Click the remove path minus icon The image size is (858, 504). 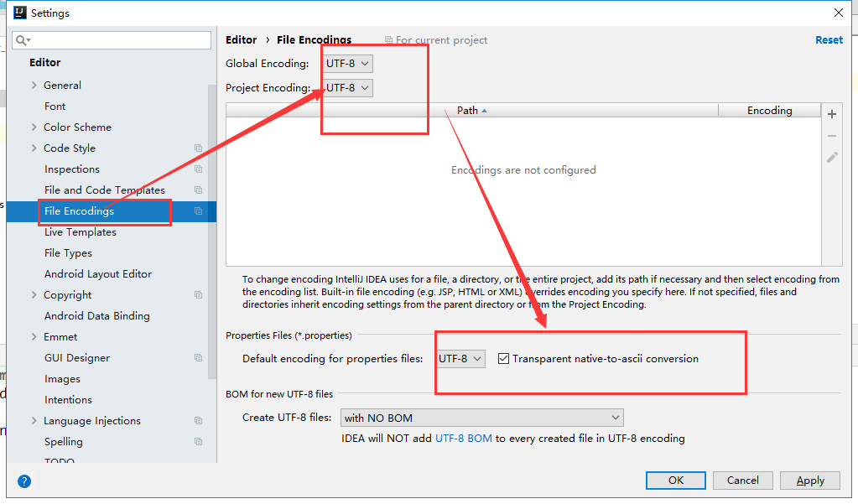pyautogui.click(x=832, y=136)
